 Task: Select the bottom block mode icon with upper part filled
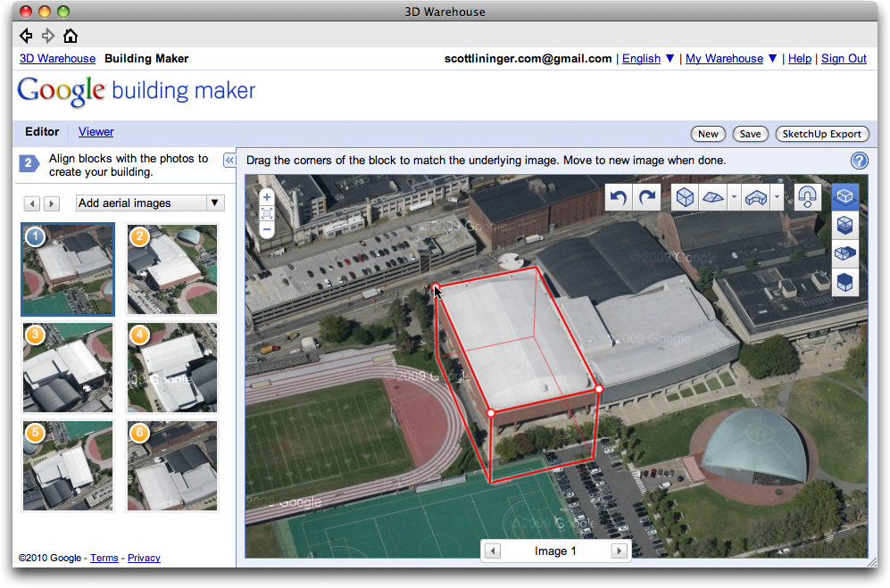tap(844, 282)
